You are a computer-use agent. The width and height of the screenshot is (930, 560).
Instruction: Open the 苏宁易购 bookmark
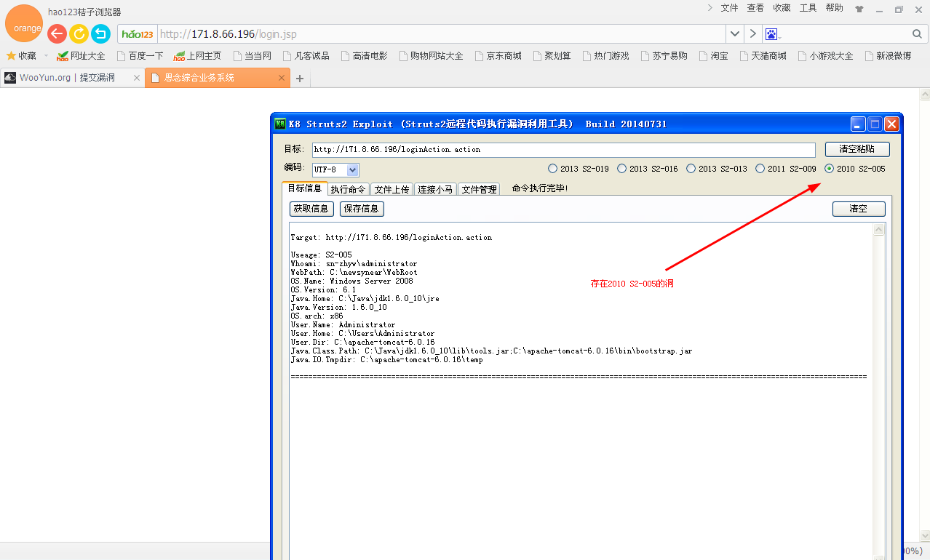(664, 55)
